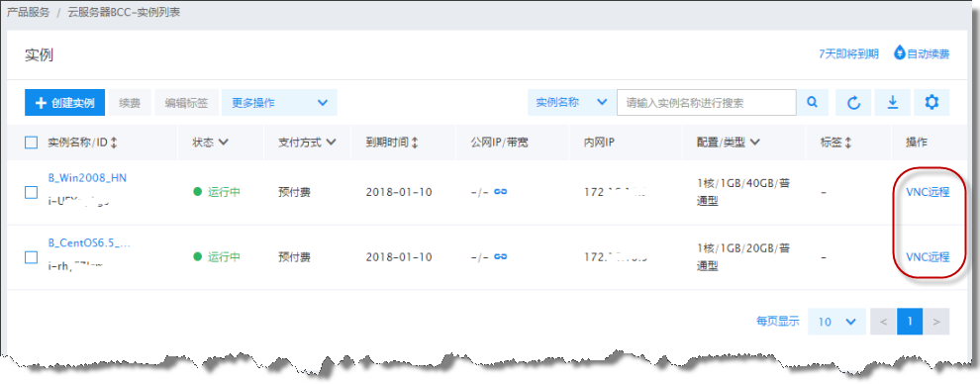
Task: Go to the next page arrow
Action: pyautogui.click(x=936, y=322)
